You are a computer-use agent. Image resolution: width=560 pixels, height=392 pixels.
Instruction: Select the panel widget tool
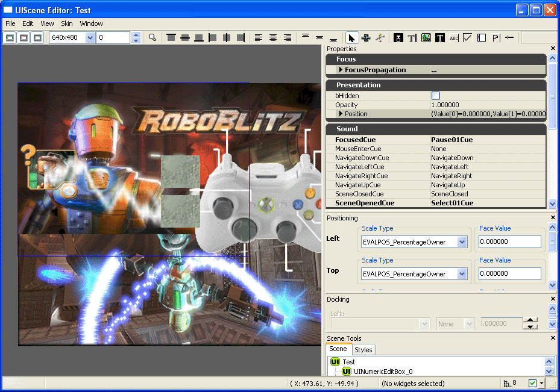(482, 37)
